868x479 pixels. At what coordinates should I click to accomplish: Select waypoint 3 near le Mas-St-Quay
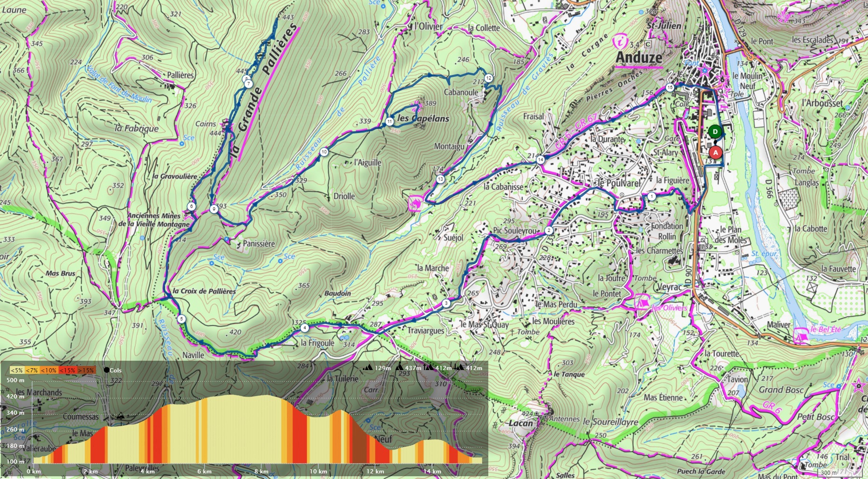tap(446, 304)
